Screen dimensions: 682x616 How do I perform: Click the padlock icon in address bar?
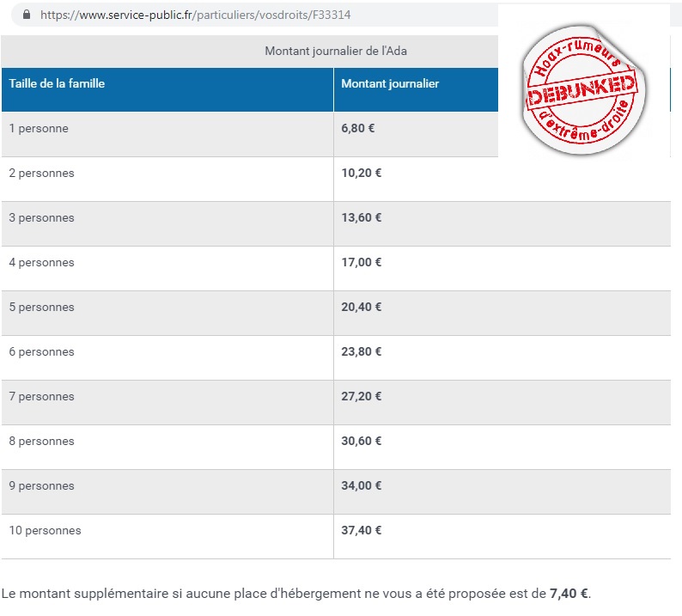coord(26,15)
